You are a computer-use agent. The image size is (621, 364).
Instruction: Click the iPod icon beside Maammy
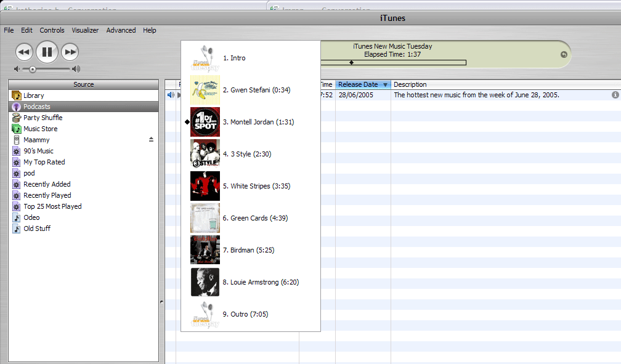[x=16, y=140]
